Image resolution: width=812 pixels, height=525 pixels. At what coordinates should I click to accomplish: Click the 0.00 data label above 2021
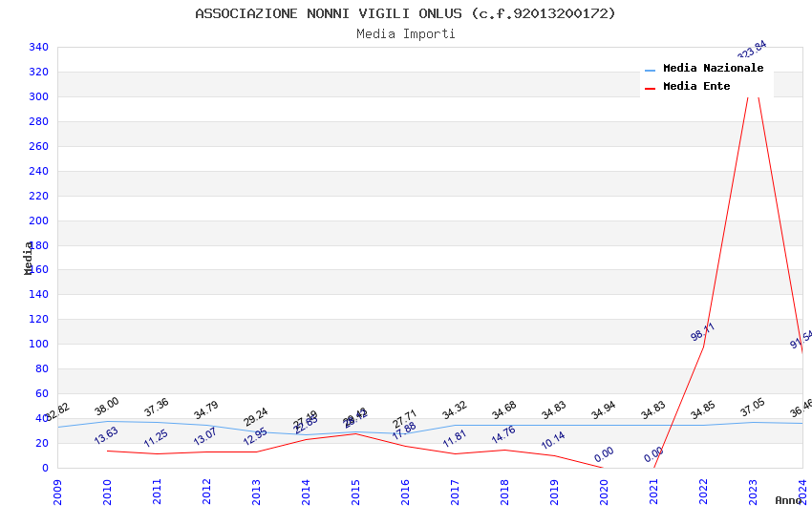(x=653, y=454)
